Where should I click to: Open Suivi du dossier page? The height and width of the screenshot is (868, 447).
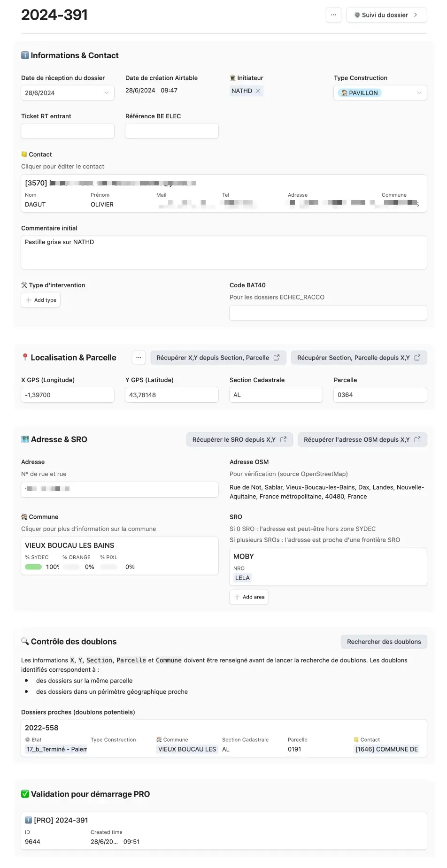click(386, 15)
